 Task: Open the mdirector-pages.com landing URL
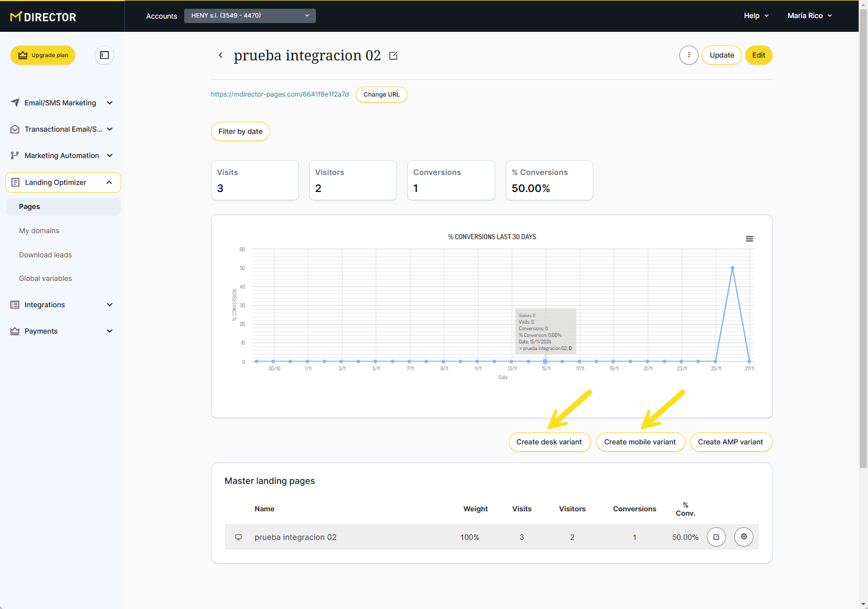pyautogui.click(x=280, y=94)
